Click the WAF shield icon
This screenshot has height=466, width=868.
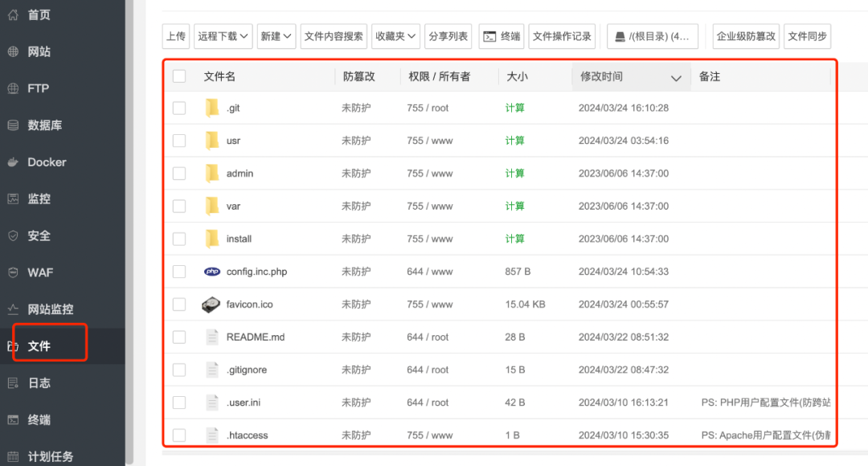pos(14,272)
